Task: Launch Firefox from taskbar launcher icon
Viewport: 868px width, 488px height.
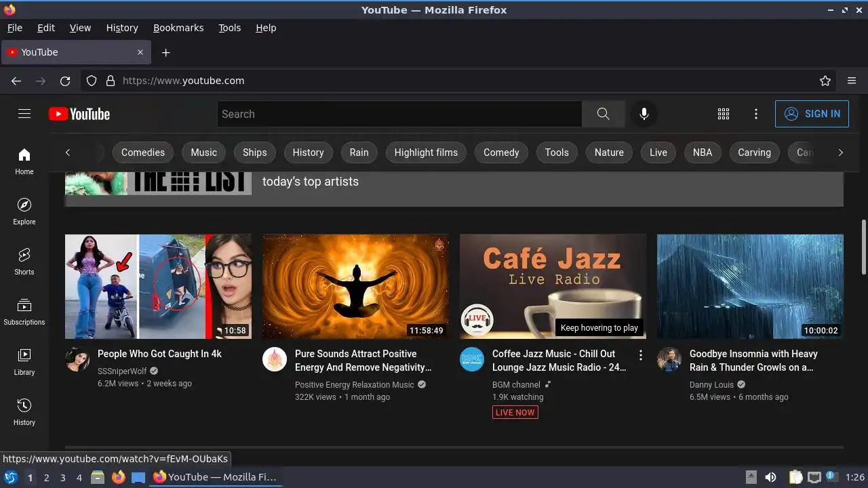Action: pos(118,477)
